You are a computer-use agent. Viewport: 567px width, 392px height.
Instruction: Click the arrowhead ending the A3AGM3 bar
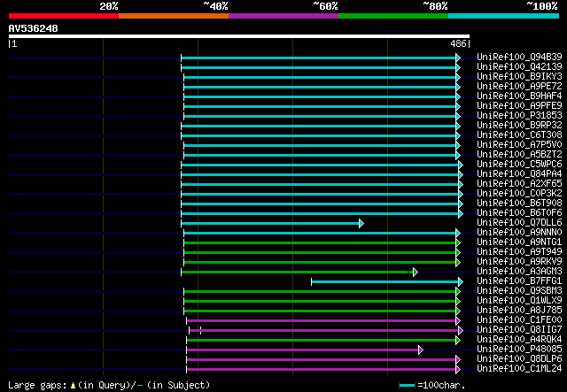pos(416,272)
